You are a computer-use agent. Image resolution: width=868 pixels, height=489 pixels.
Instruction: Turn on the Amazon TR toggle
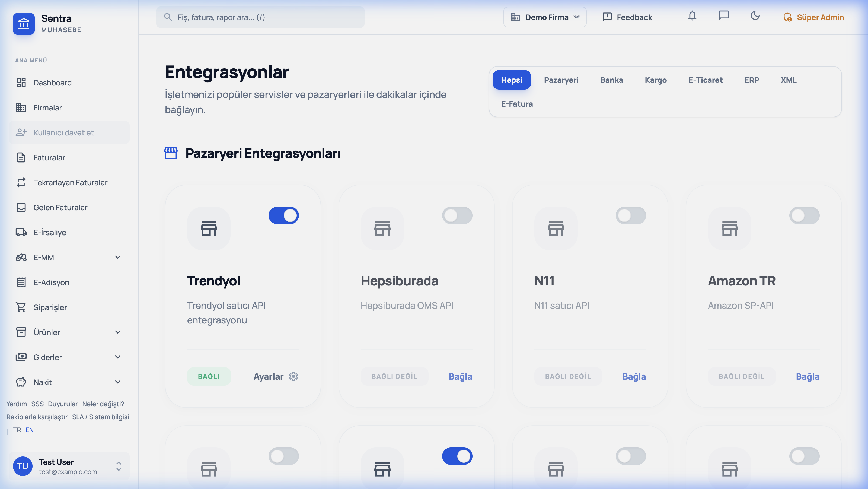804,215
